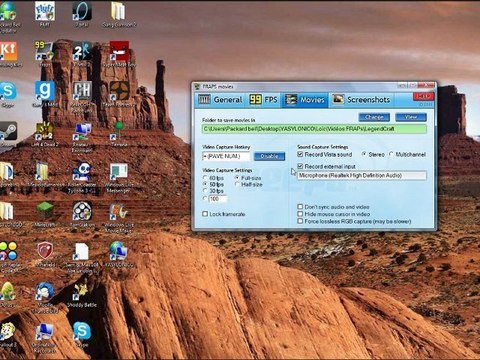Click the Video Capture Hotkey field
The height and width of the screenshot is (360, 480).
click(226, 156)
